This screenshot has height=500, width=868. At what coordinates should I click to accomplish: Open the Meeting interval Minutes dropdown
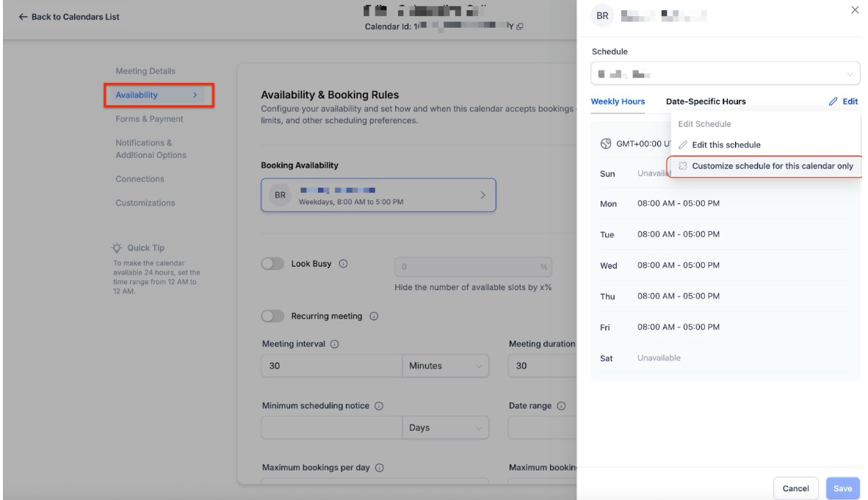(x=445, y=366)
